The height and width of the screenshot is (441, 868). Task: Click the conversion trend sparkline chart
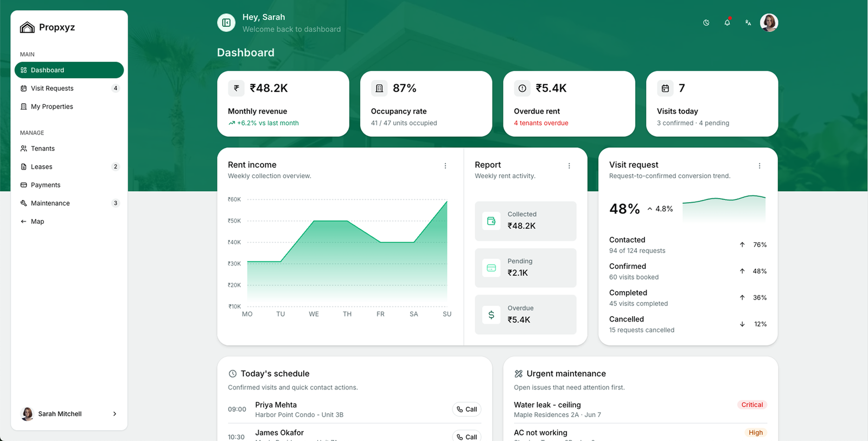[x=724, y=209]
